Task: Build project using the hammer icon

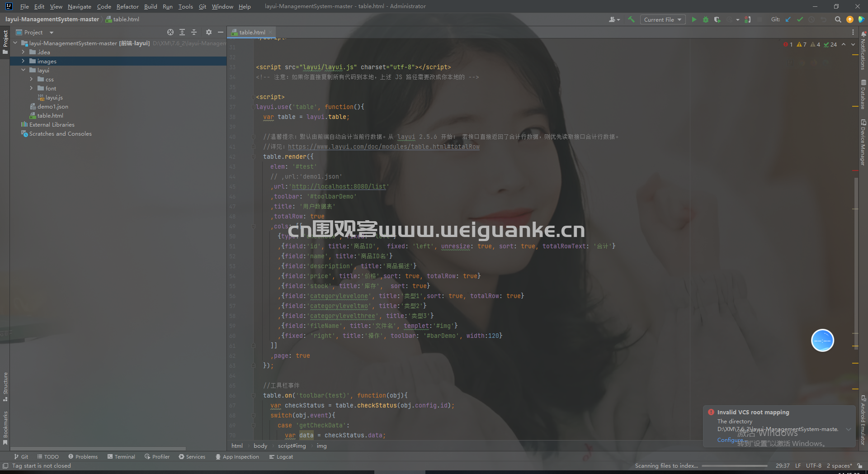Action: pos(631,19)
